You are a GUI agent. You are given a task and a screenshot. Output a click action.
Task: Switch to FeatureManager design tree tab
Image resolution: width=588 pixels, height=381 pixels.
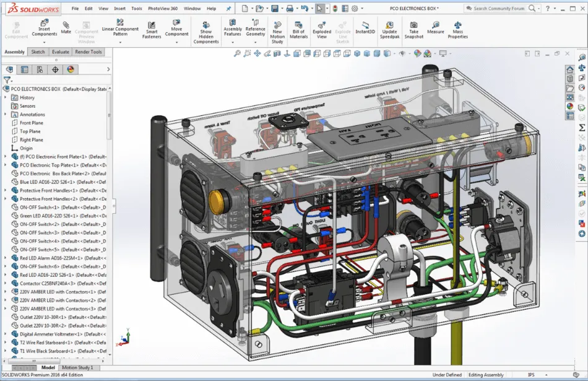pos(9,69)
